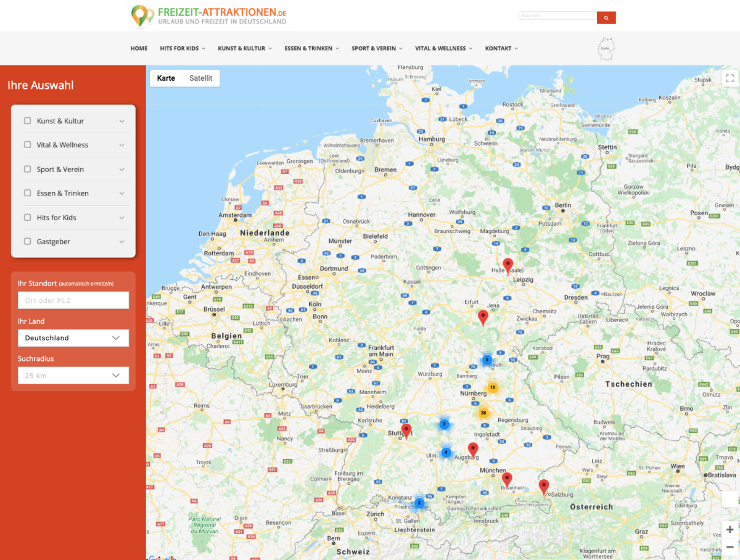Open the VITAL & WELLNESS navigation item

444,49
